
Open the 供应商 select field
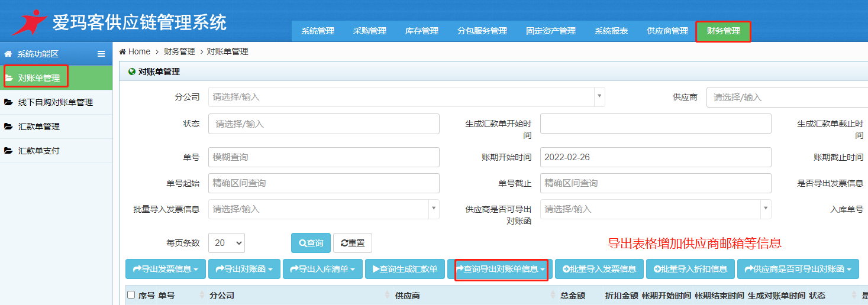click(x=787, y=97)
